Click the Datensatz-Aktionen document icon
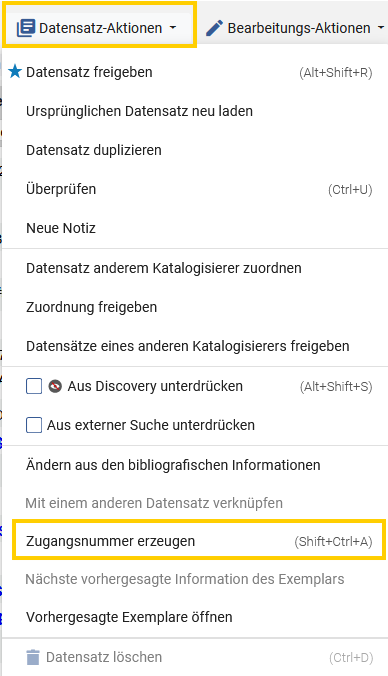388x676 pixels. click(26, 28)
